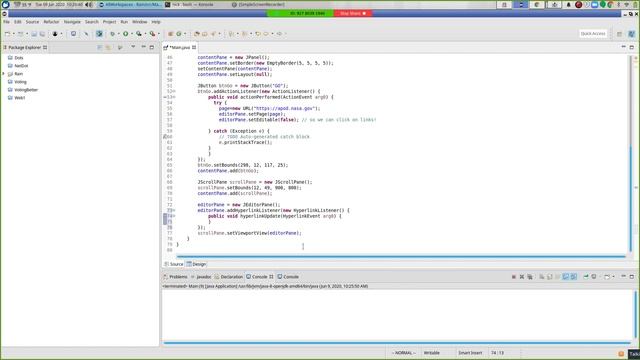Toggle Link with Editor in Package Explorer
Screen dimensions: 640x360
click(108, 47)
